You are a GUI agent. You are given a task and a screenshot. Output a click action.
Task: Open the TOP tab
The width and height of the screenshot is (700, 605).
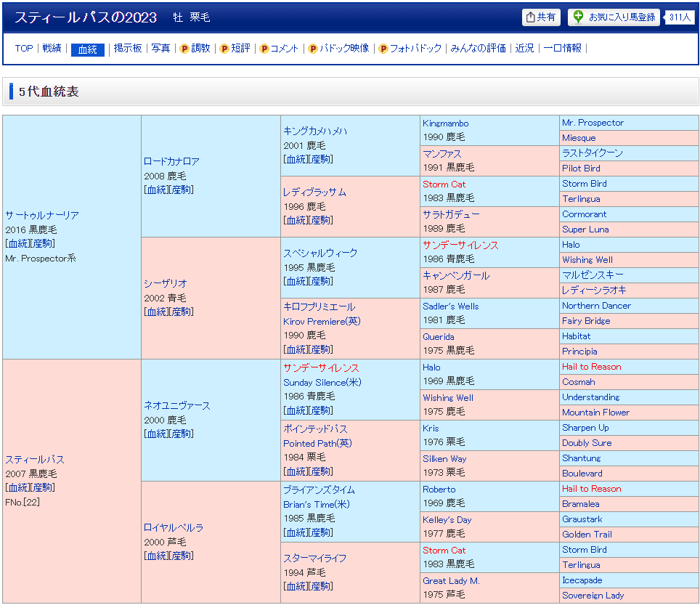[x=24, y=48]
